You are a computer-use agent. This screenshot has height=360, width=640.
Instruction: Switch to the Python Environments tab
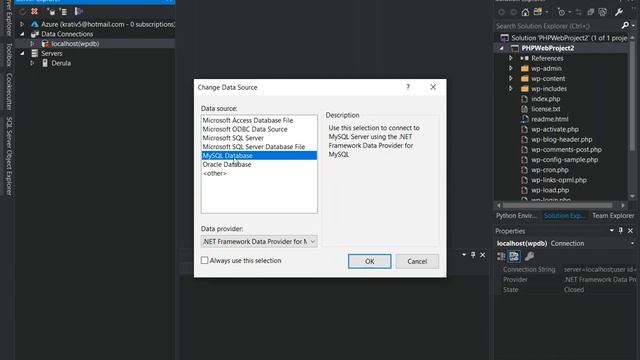tap(516, 216)
